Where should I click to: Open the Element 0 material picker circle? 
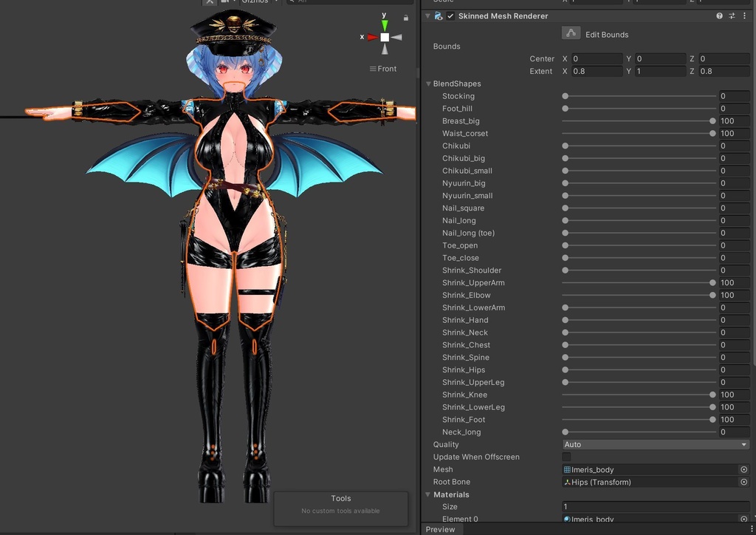[744, 519]
